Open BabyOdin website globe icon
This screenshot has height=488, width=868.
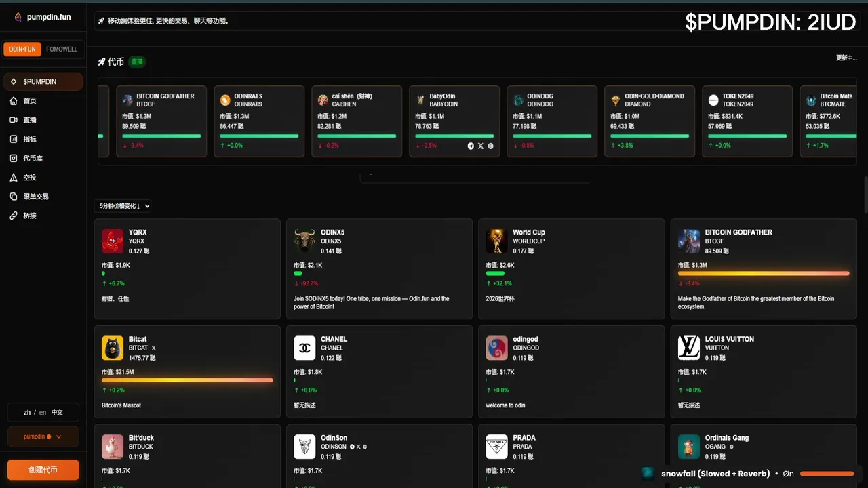pos(491,146)
